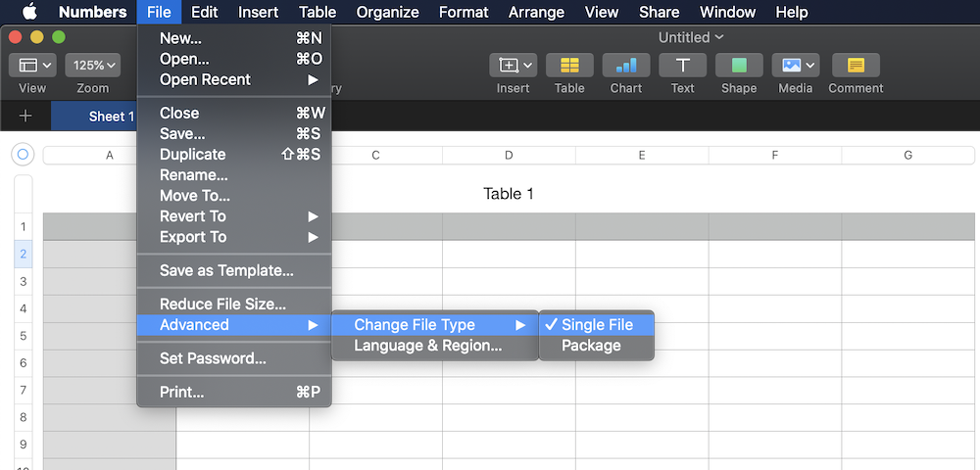Choose Save... in File menu
980x470 pixels.
click(234, 133)
